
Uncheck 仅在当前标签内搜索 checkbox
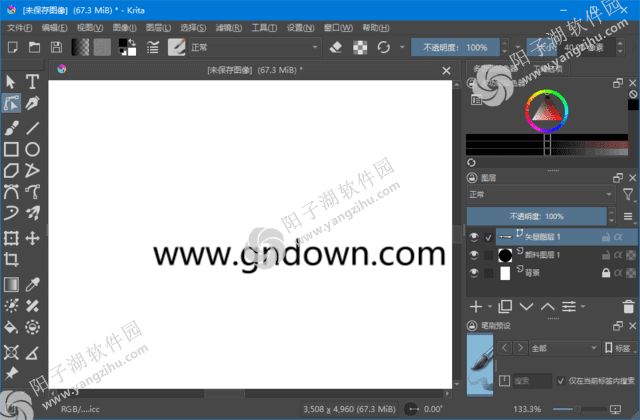[x=560, y=381]
